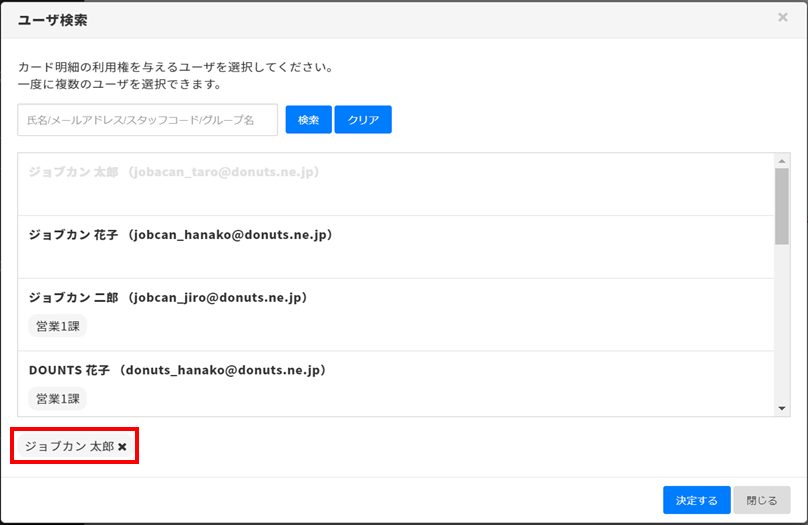This screenshot has height=525, width=808.
Task: Click the 営業1課 tag under DOUNTS 花子
Action: pyautogui.click(x=57, y=399)
